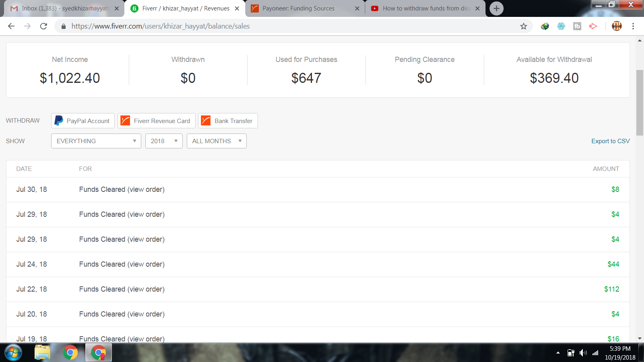Open the Chrome three-dot menu
This screenshot has width=644, height=362.
point(633,26)
